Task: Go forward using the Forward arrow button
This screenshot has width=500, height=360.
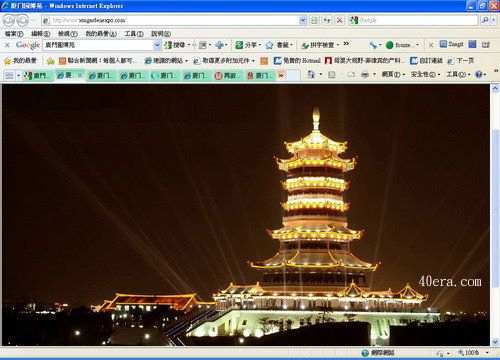Action: click(x=22, y=21)
